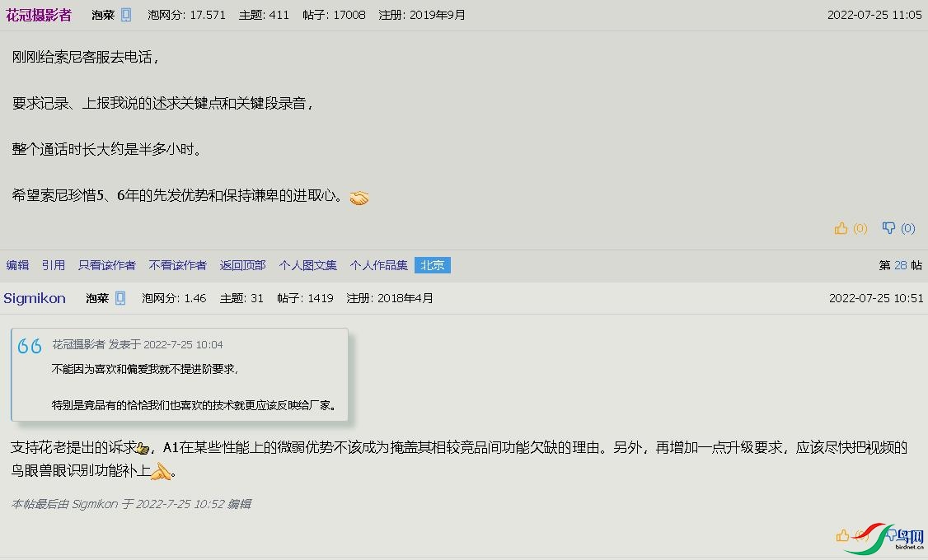Image resolution: width=928 pixels, height=560 pixels.
Task: Click the clapping emoji after 诉求
Action: pos(142,450)
